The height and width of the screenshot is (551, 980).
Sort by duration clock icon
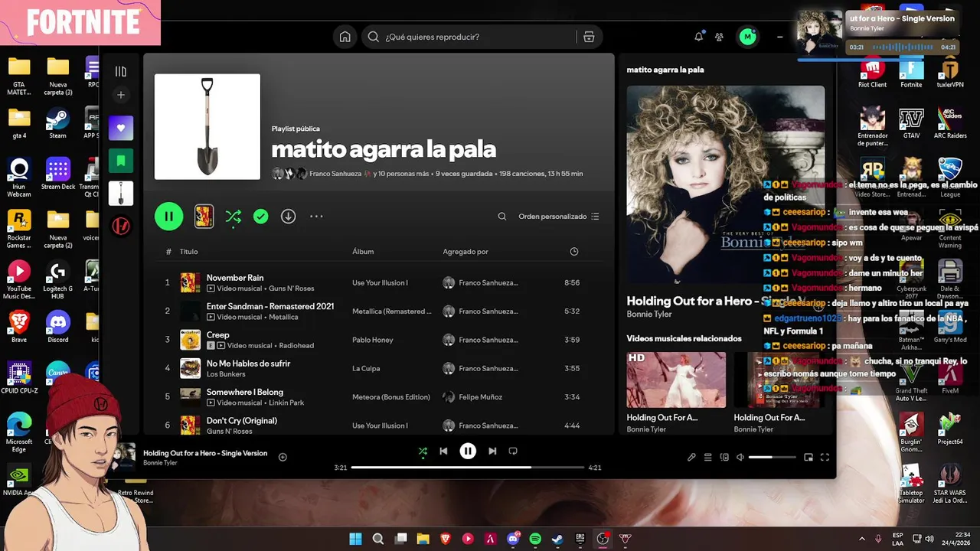[x=574, y=252]
